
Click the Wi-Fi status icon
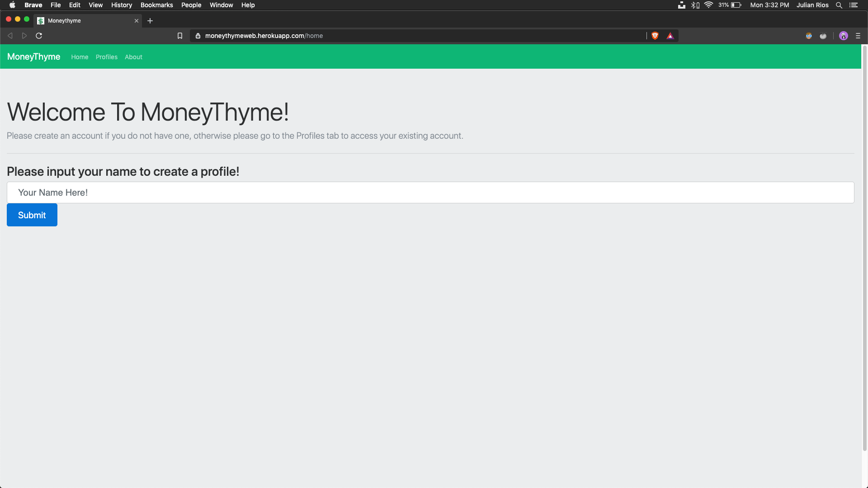pyautogui.click(x=709, y=5)
